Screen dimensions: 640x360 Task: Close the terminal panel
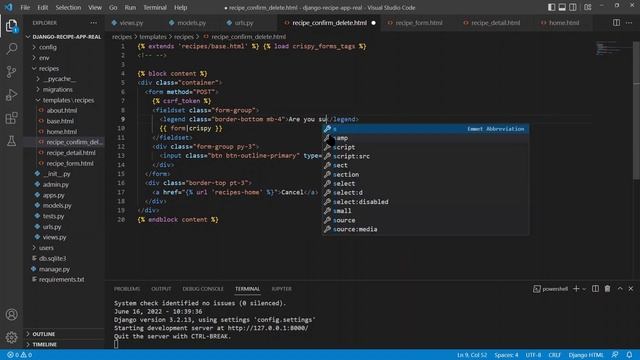[631, 289]
